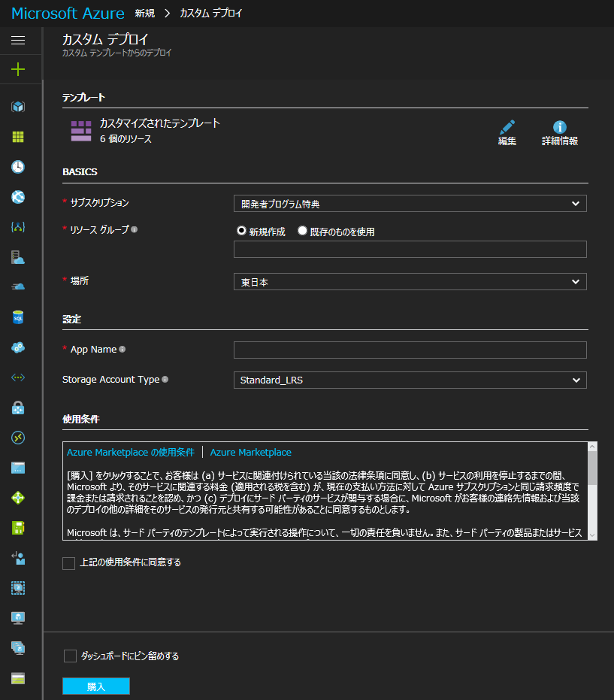Click the purple customized template icon
The image size is (614, 700).
81,131
